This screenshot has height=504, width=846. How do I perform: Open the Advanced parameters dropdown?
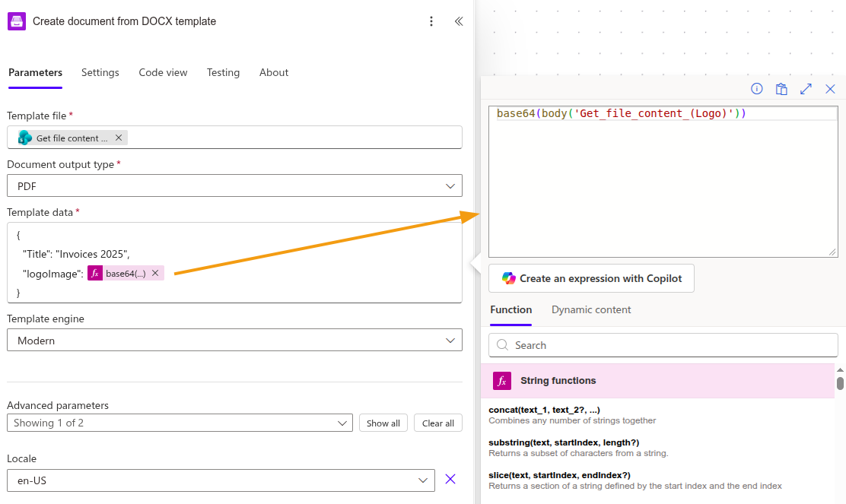point(180,423)
